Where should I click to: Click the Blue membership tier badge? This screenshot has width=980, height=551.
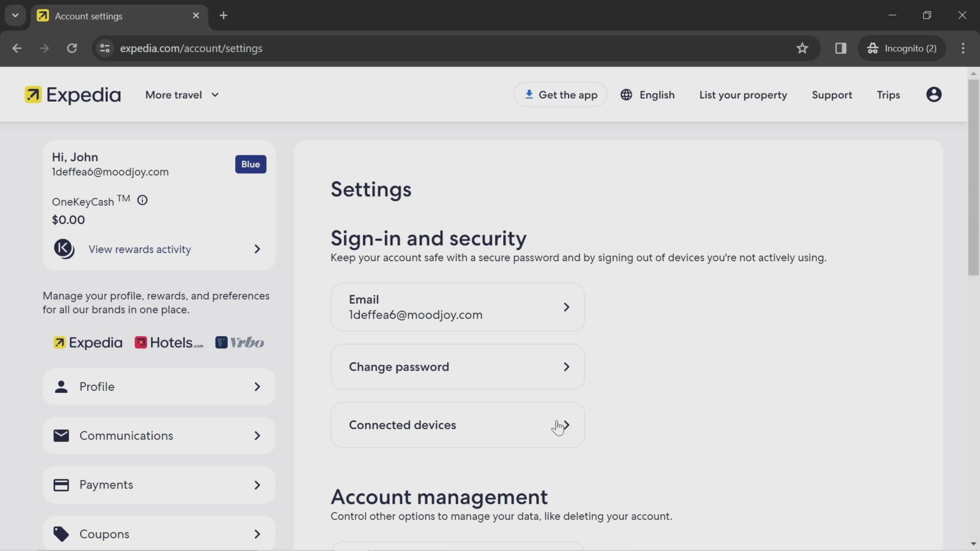(x=251, y=164)
